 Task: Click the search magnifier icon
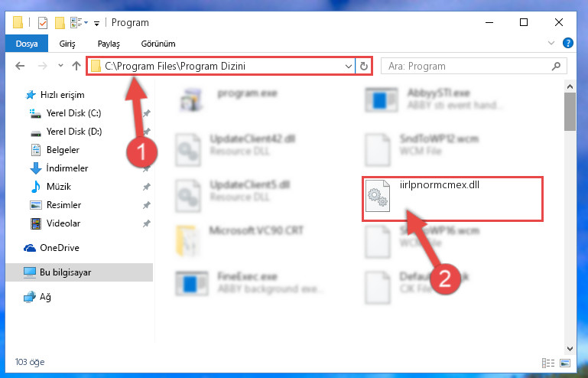tap(556, 67)
